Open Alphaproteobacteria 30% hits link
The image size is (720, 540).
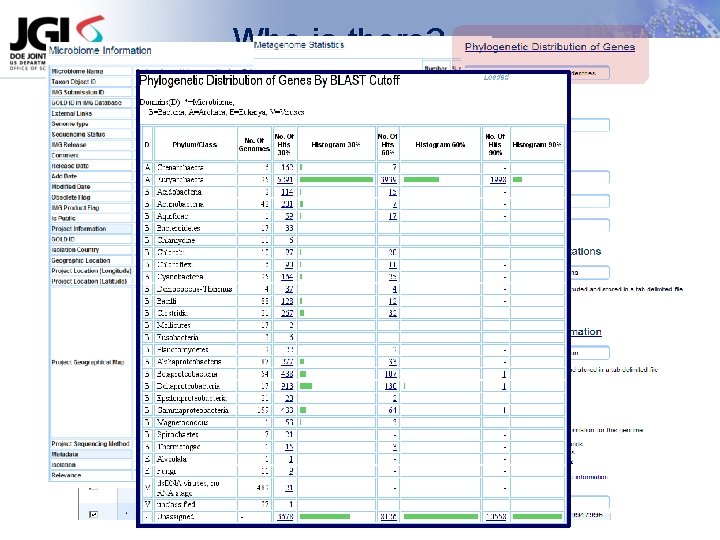[287, 362]
